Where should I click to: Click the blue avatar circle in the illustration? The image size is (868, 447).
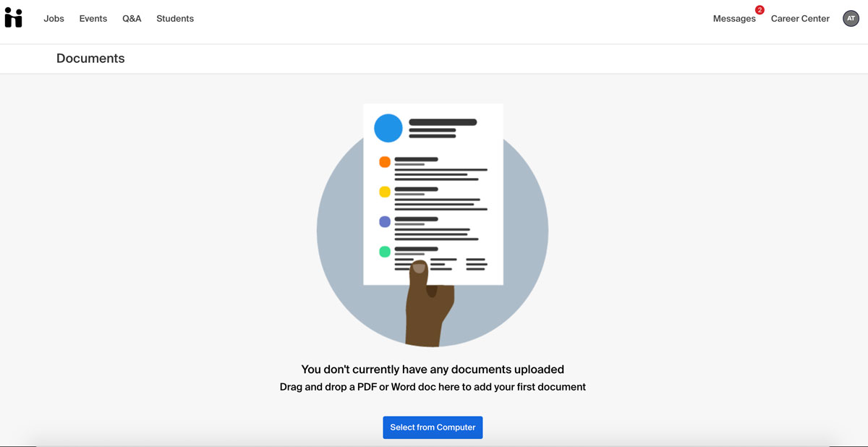388,127
